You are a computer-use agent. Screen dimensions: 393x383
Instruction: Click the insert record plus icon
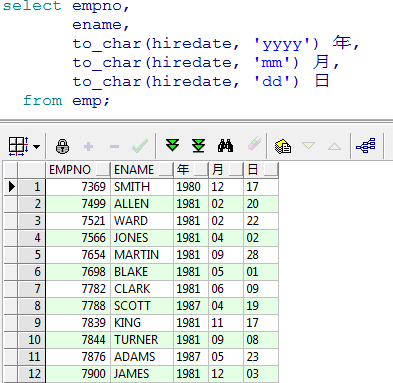tap(88, 146)
